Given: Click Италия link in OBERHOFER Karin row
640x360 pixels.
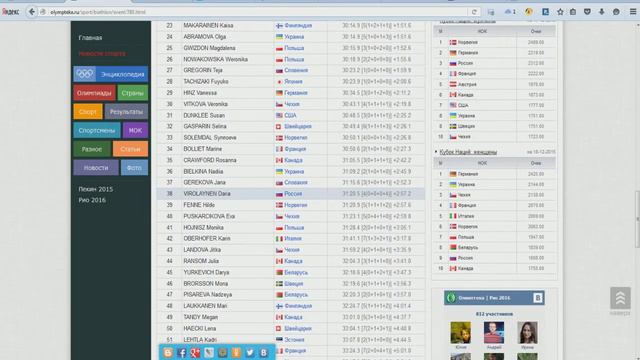Looking at the screenshot, I should tap(293, 239).
